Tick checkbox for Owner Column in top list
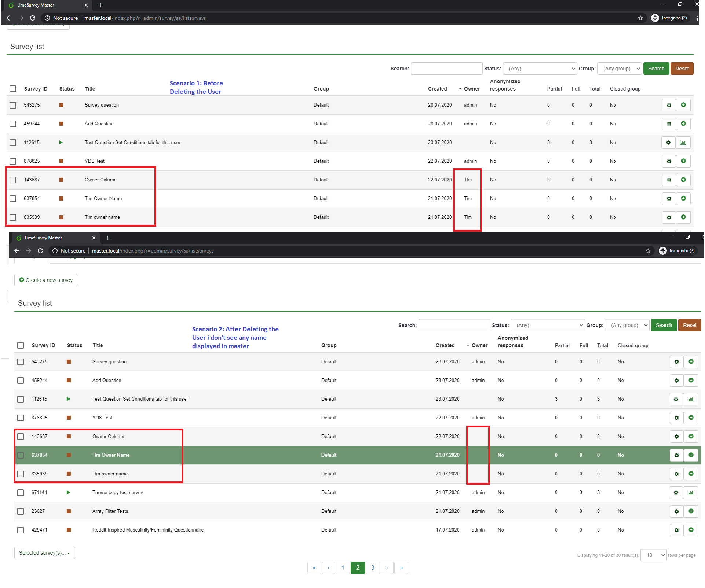Screen dimensions: 705x588 click(13, 180)
